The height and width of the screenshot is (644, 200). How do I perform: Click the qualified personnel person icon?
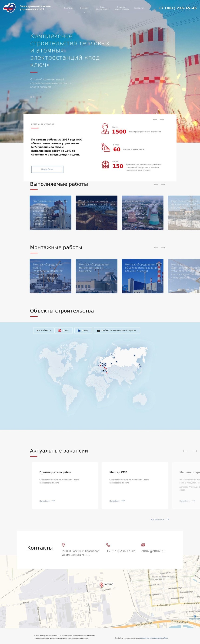(x=105, y=128)
